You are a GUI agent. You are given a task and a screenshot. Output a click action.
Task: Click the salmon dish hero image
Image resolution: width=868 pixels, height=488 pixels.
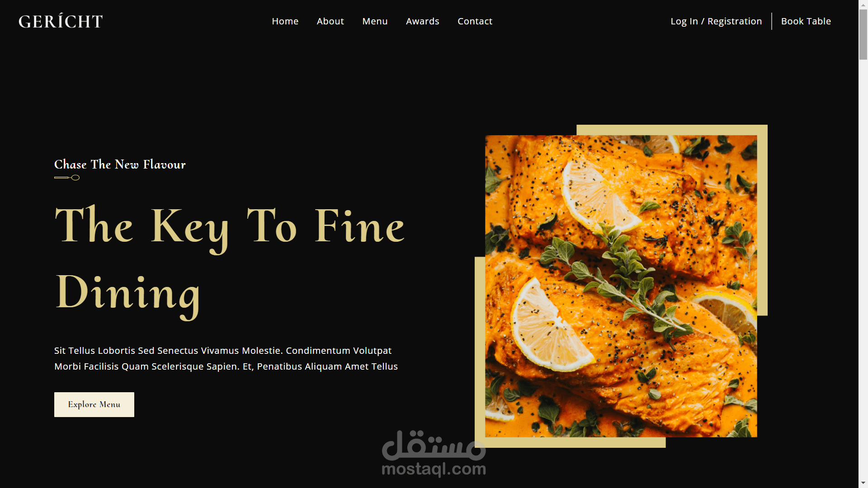[621, 286]
